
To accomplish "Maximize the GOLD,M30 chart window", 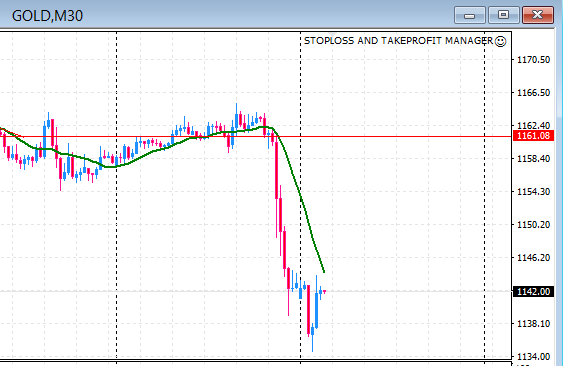I will (x=503, y=15).
